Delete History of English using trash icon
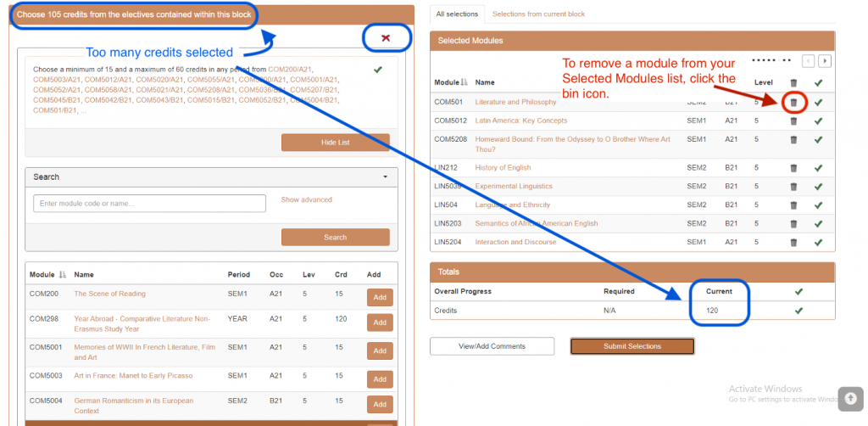 point(793,168)
